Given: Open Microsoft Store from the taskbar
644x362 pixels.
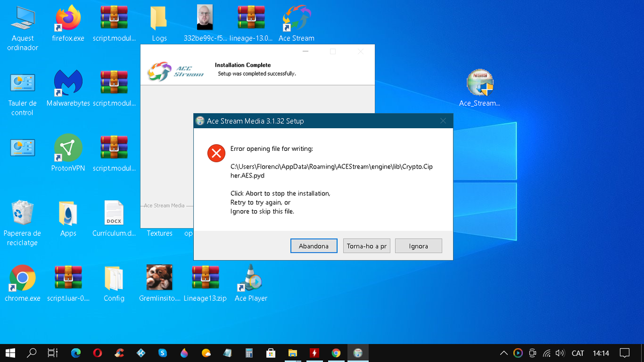Looking at the screenshot, I should click(x=271, y=353).
